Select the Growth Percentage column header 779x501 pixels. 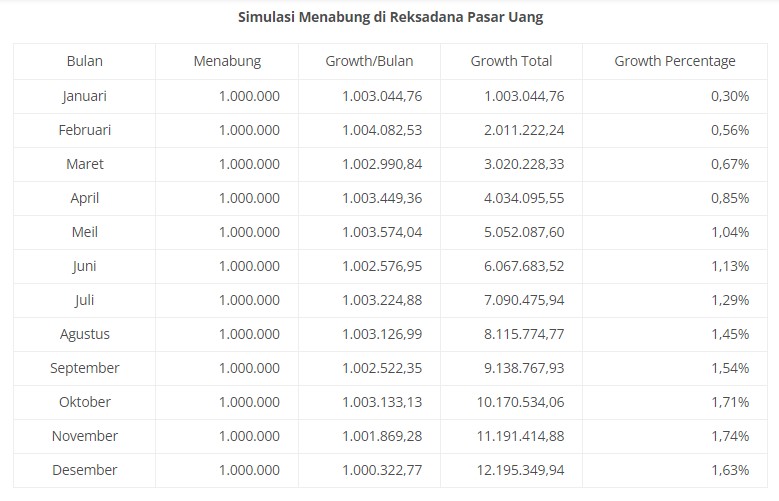tap(674, 61)
